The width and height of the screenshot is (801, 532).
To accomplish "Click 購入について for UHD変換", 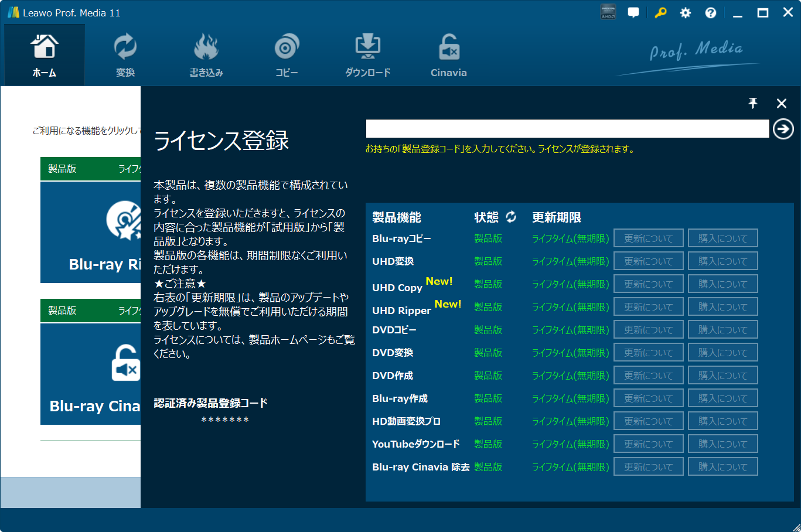I will tap(722, 261).
